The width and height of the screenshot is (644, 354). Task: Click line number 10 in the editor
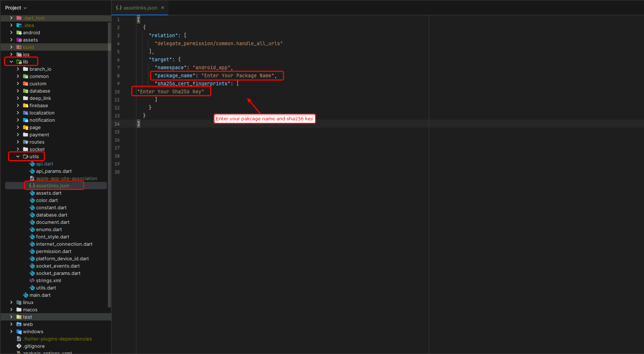coord(117,92)
